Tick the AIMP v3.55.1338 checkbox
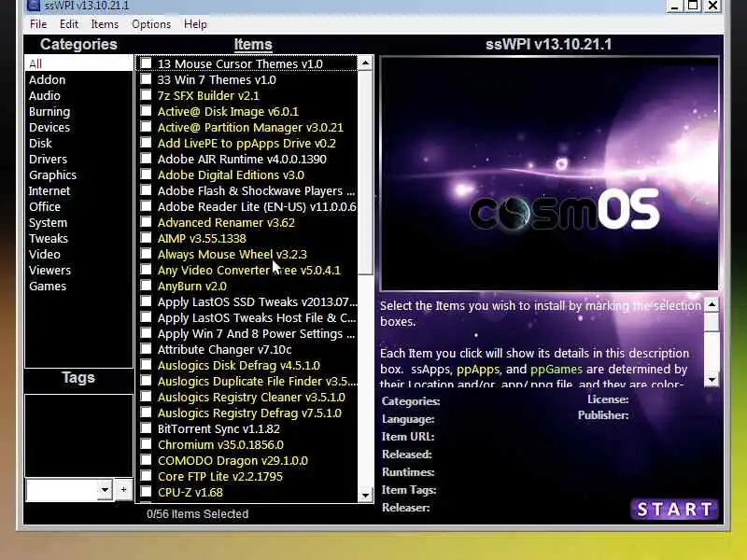This screenshot has height=560, width=747. click(146, 238)
